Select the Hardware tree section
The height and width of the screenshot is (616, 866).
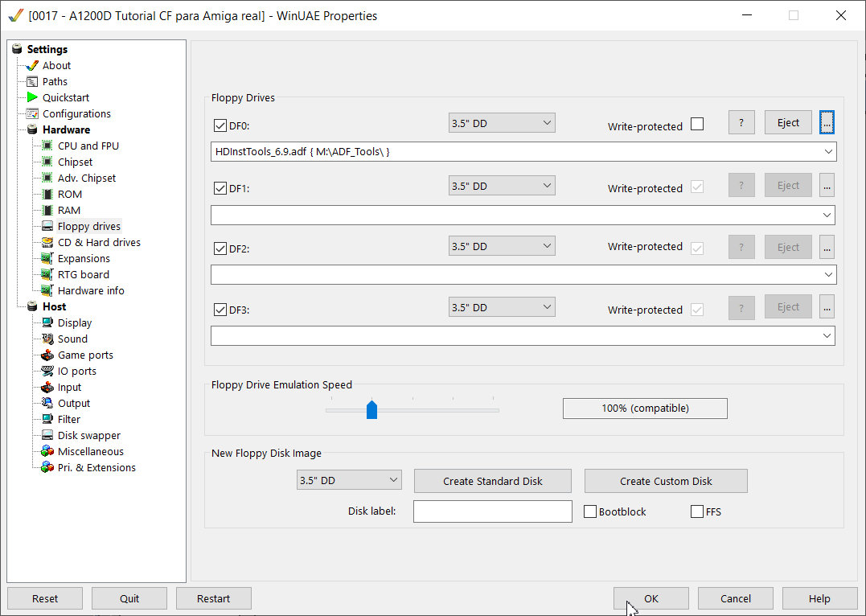pos(66,129)
